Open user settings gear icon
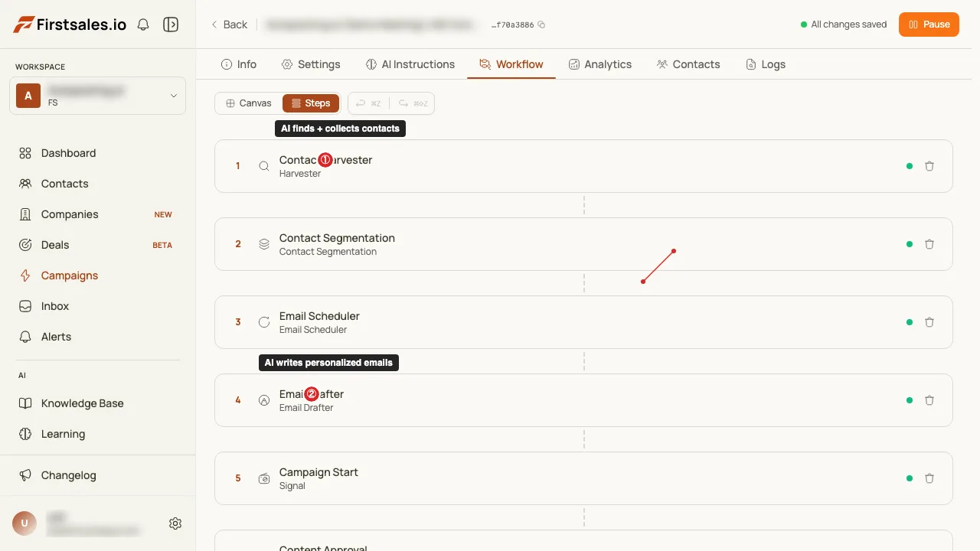Viewport: 980px width, 551px height. (x=175, y=523)
